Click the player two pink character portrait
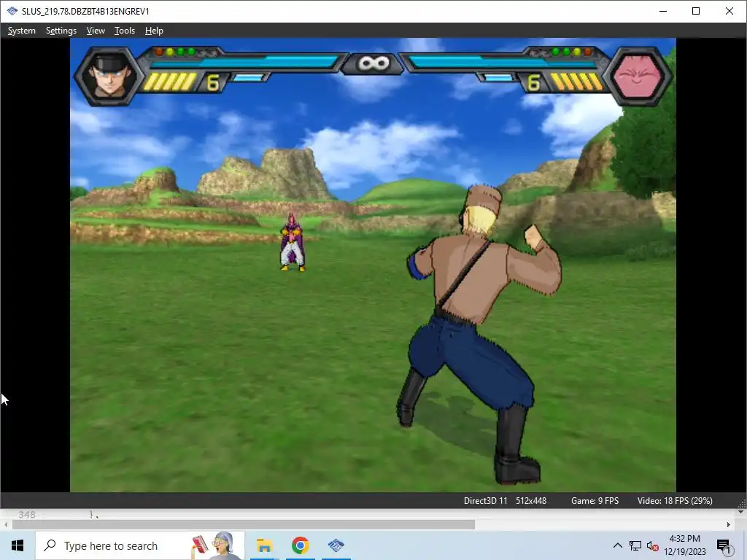 coord(638,76)
